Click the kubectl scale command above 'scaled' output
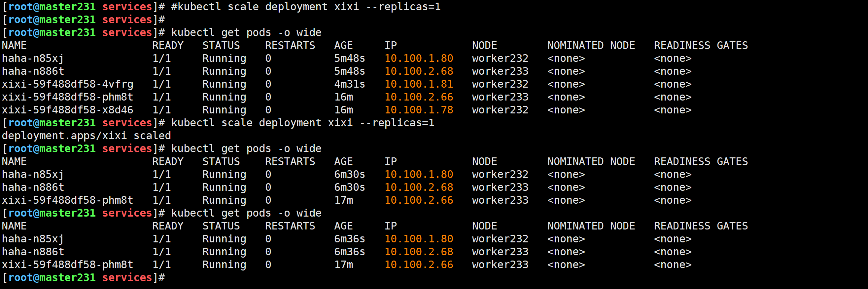The width and height of the screenshot is (868, 289). click(x=302, y=123)
